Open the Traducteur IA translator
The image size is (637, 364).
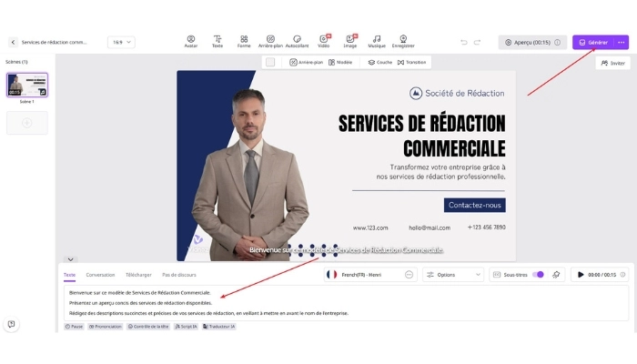219,326
